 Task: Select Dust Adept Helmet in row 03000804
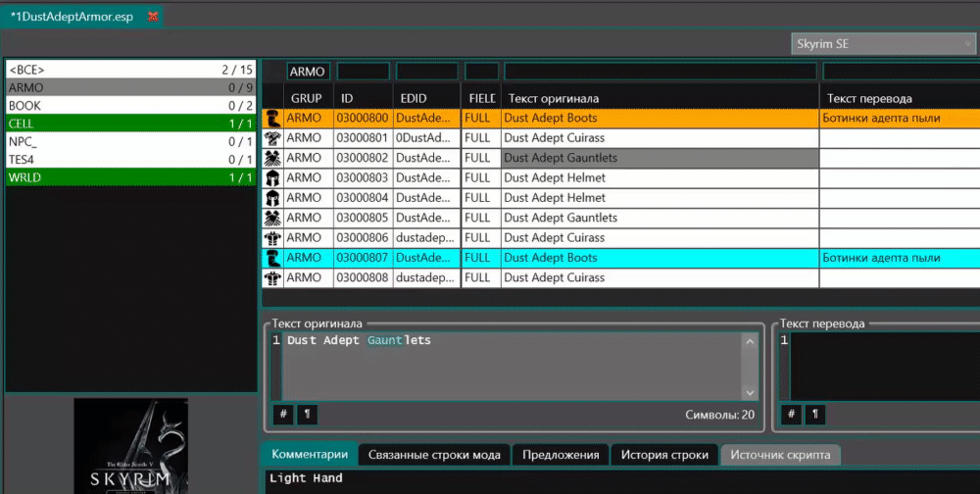pyautogui.click(x=660, y=198)
